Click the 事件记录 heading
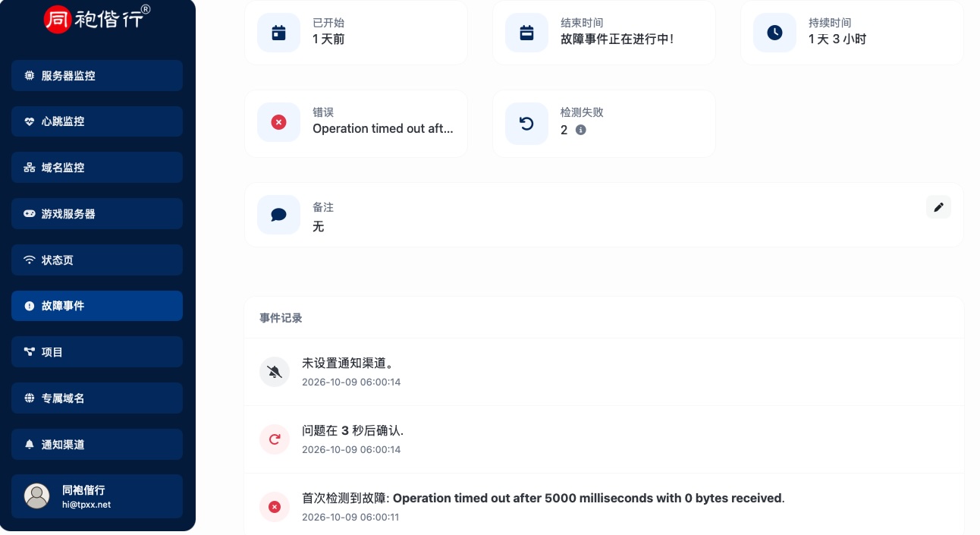980x535 pixels. 281,318
